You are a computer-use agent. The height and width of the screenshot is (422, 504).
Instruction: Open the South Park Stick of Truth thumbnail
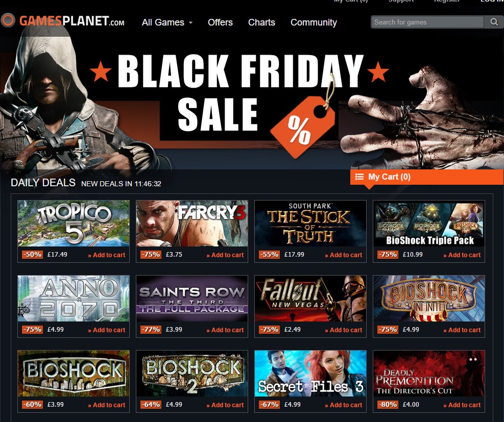pos(310,224)
